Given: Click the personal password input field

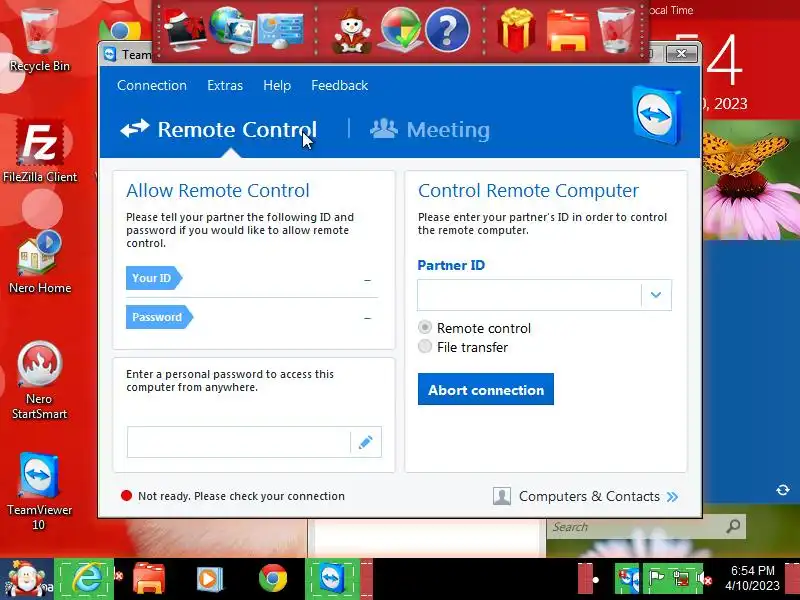Looking at the screenshot, I should 238,442.
